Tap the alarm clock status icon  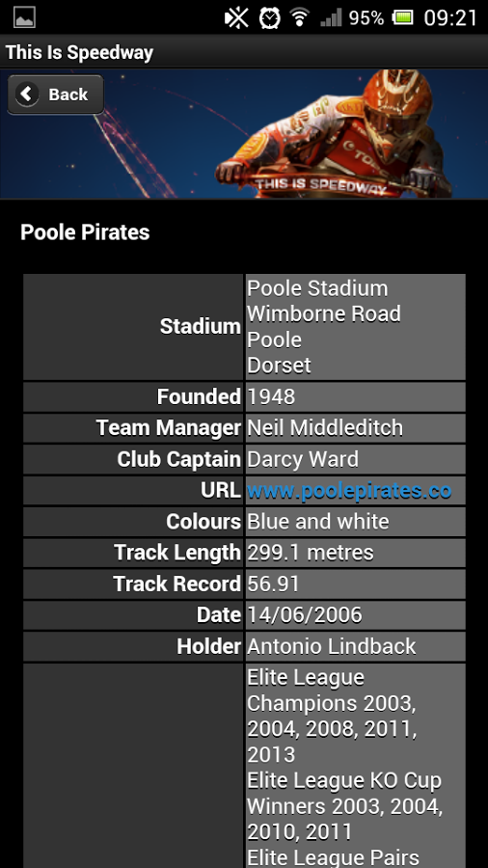point(269,17)
